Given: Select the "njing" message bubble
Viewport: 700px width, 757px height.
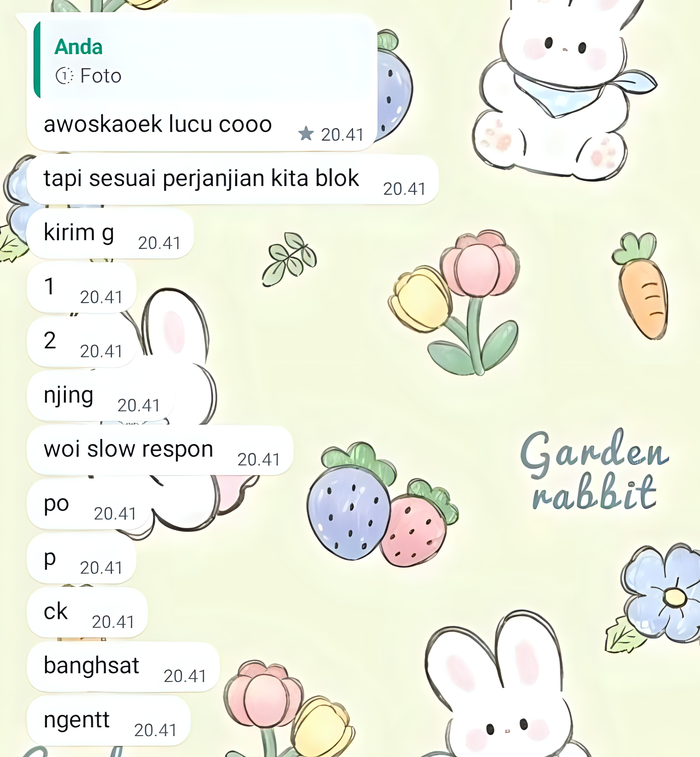Looking at the screenshot, I should pyautogui.click(x=101, y=396).
